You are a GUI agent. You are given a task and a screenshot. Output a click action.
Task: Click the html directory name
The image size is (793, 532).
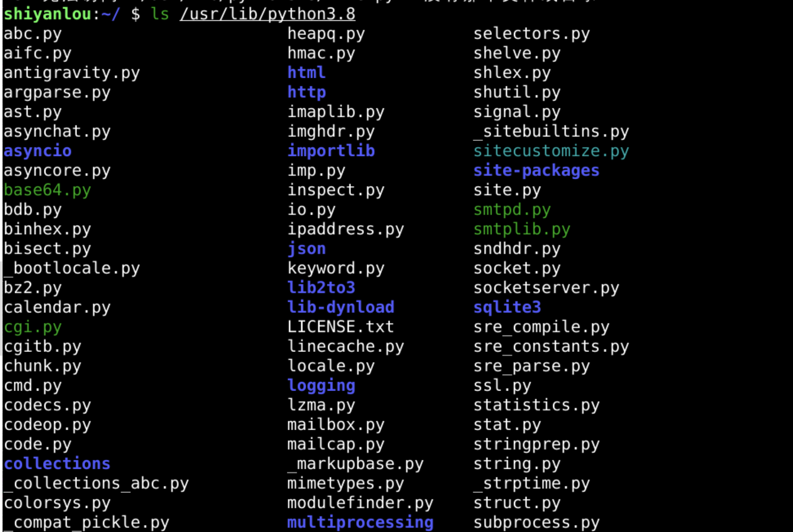click(307, 73)
